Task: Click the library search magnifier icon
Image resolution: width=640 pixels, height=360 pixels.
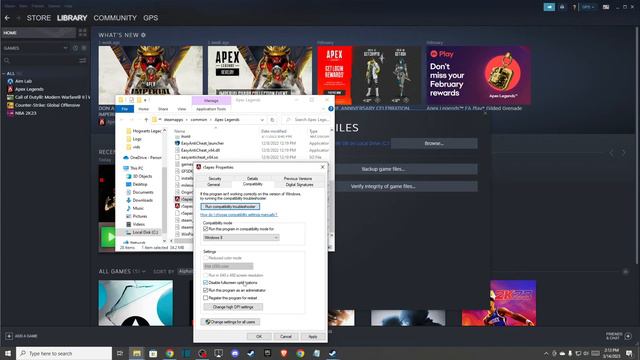Action: tap(7, 60)
